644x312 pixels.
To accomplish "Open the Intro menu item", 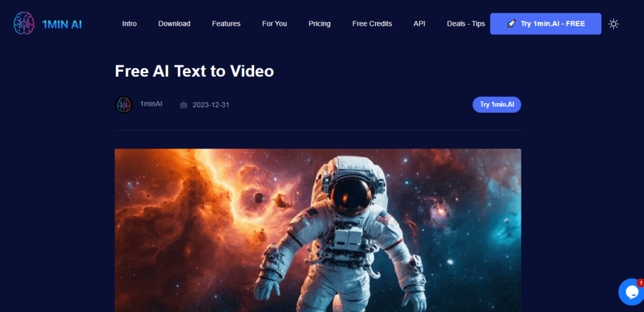I will [x=130, y=24].
